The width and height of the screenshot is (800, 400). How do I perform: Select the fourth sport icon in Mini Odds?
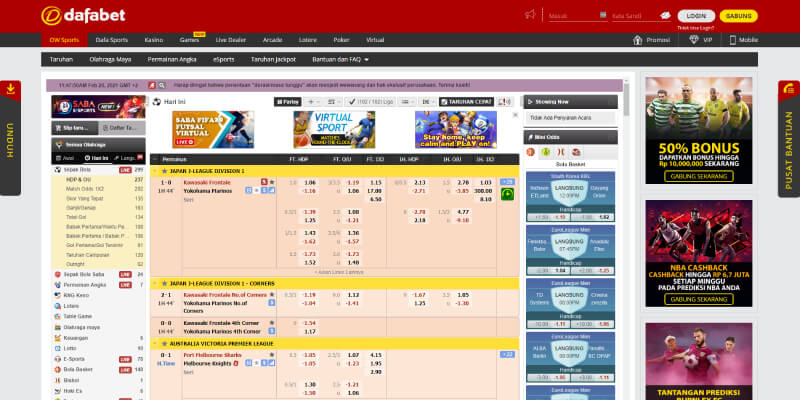click(576, 152)
